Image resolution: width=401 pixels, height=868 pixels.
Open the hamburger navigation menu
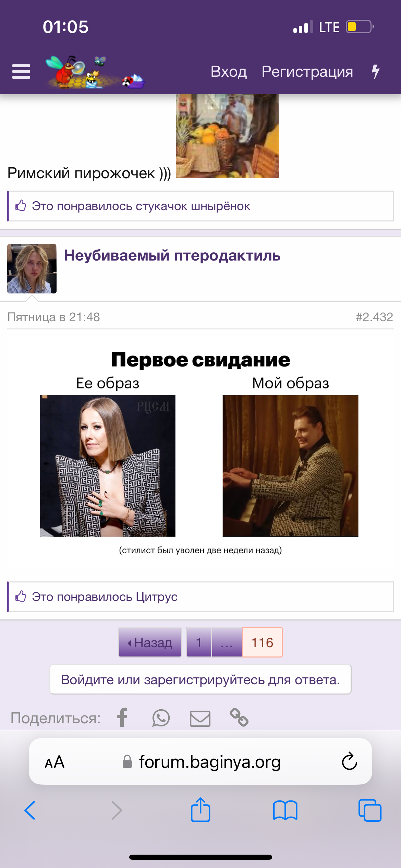[21, 71]
